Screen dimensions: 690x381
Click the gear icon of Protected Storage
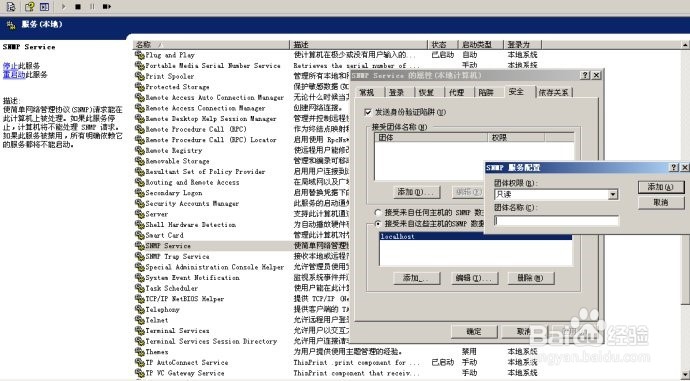[x=139, y=87]
